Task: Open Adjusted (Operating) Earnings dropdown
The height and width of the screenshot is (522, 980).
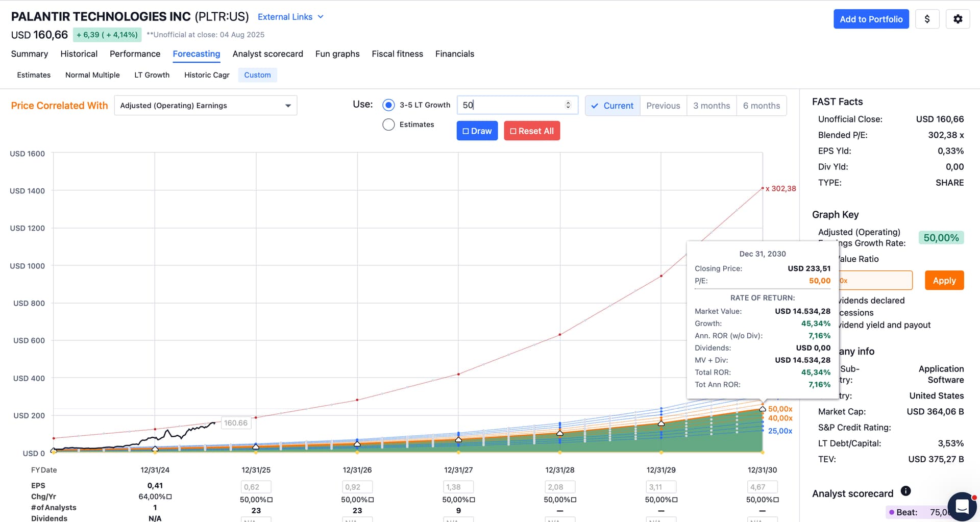Action: point(206,106)
